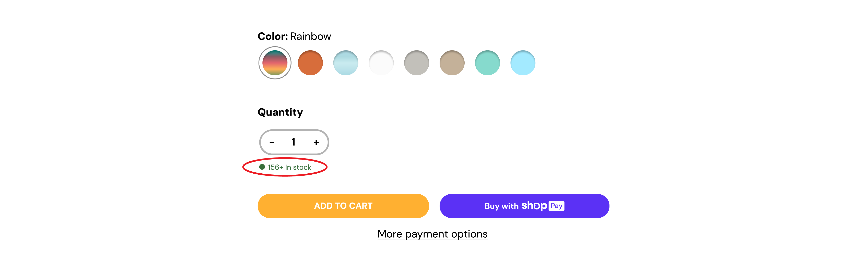Image resolution: width=868 pixels, height=271 pixels.
Task: Click the quantity number field
Action: [294, 142]
